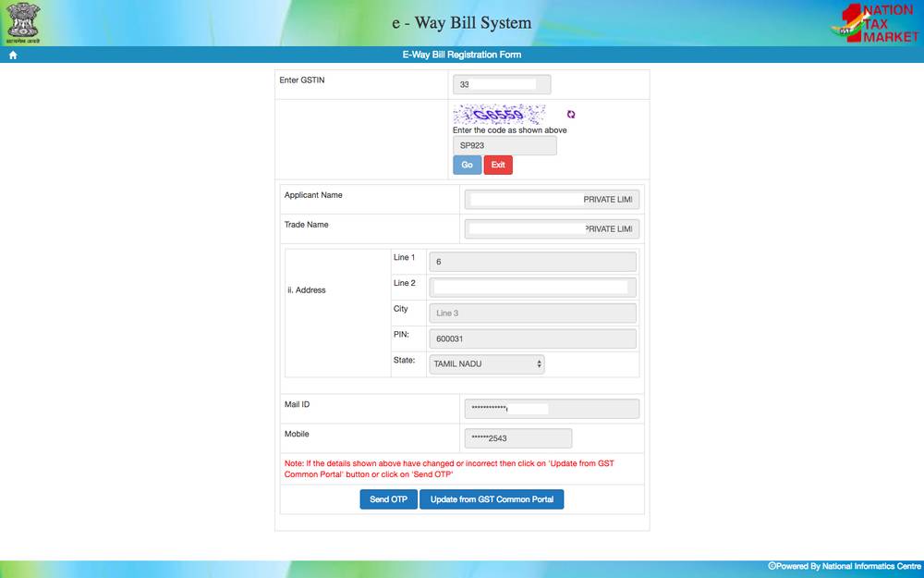924x578 pixels.
Task: Click address Line 1 field
Action: tap(532, 262)
